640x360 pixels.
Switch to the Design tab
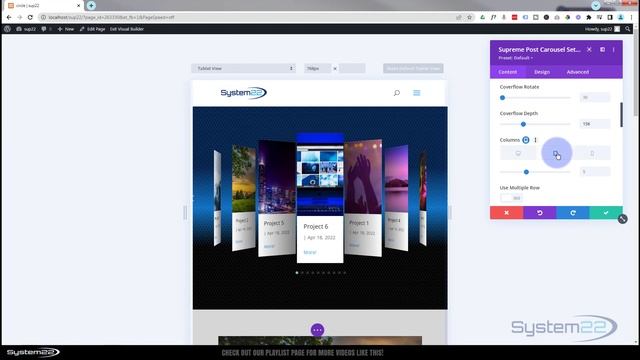[x=542, y=72]
